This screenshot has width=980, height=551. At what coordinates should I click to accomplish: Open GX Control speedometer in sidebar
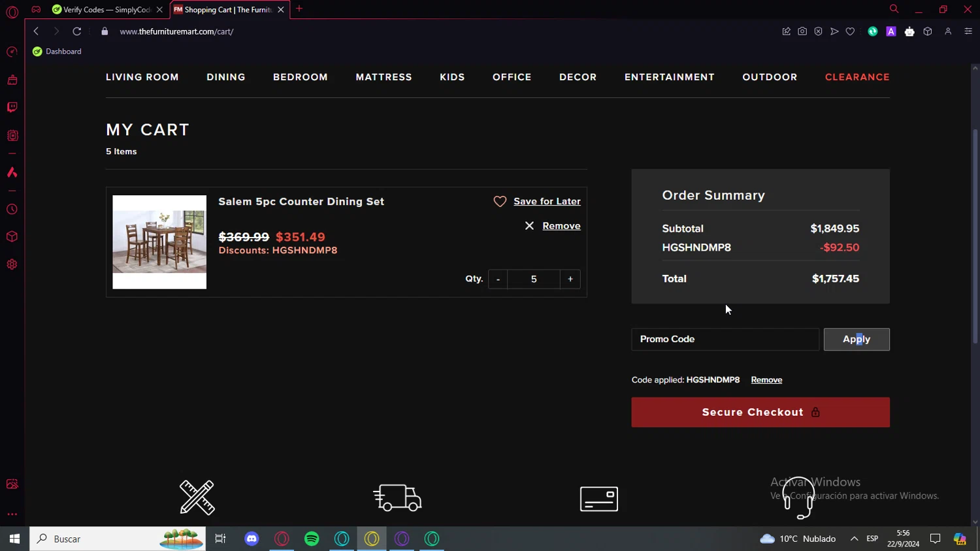[x=12, y=52]
